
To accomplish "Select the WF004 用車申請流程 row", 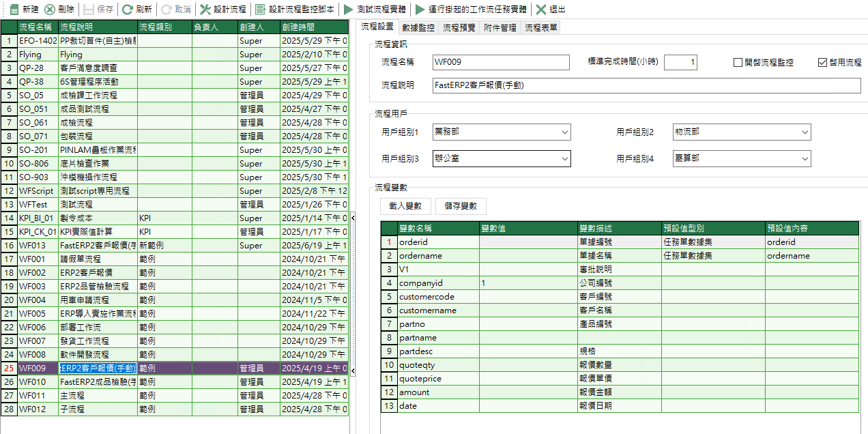I will coord(175,300).
